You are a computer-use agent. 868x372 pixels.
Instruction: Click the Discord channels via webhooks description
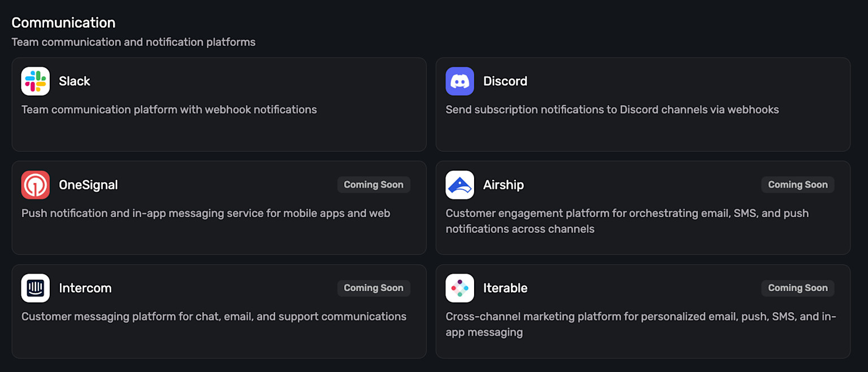coord(612,110)
